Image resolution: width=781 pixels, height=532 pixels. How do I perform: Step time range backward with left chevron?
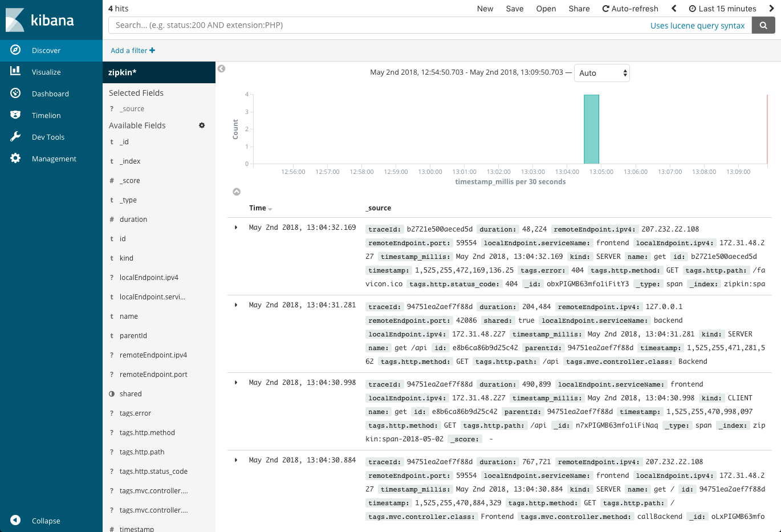coord(674,9)
